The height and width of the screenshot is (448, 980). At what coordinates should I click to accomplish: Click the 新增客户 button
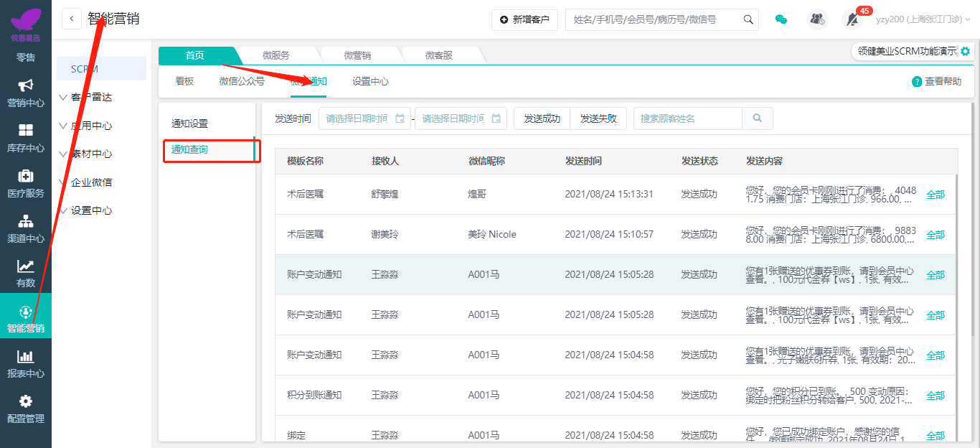pos(524,19)
